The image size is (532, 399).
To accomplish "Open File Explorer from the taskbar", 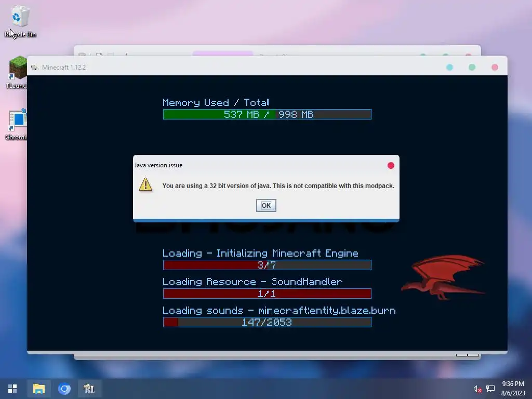I will coord(38,389).
